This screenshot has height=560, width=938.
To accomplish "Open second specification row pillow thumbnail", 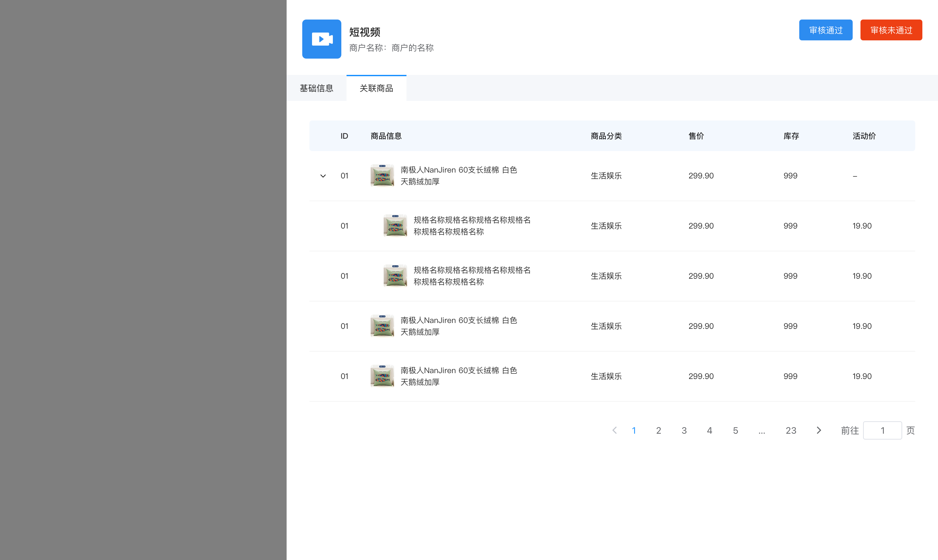I will (395, 276).
